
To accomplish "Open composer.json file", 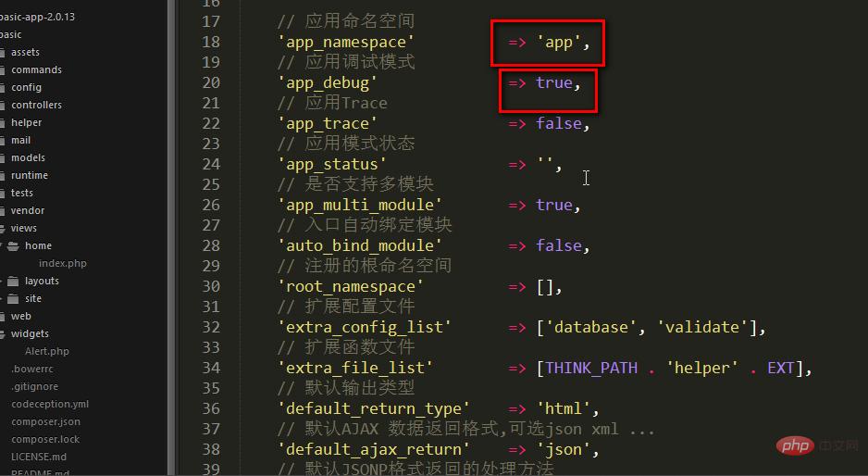I will [45, 421].
